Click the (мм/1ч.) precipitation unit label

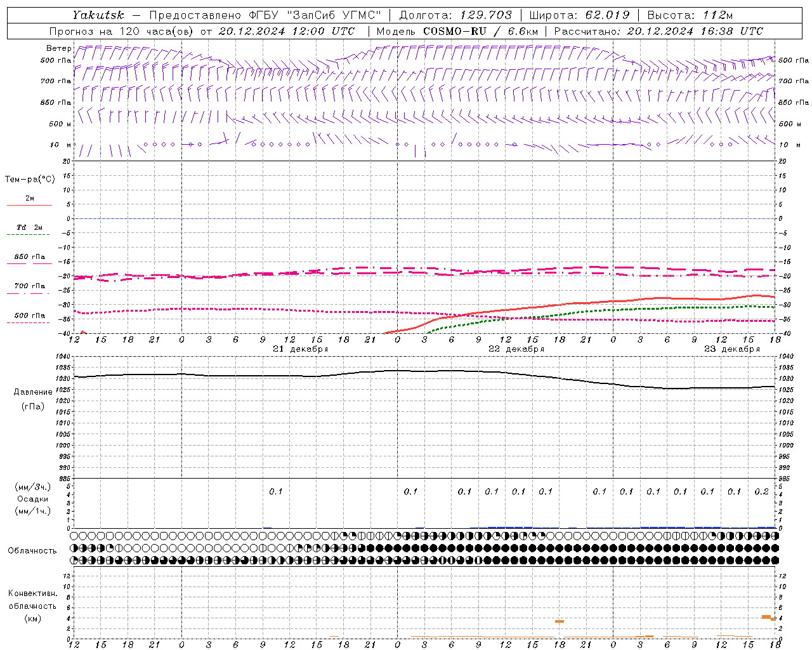point(33,512)
